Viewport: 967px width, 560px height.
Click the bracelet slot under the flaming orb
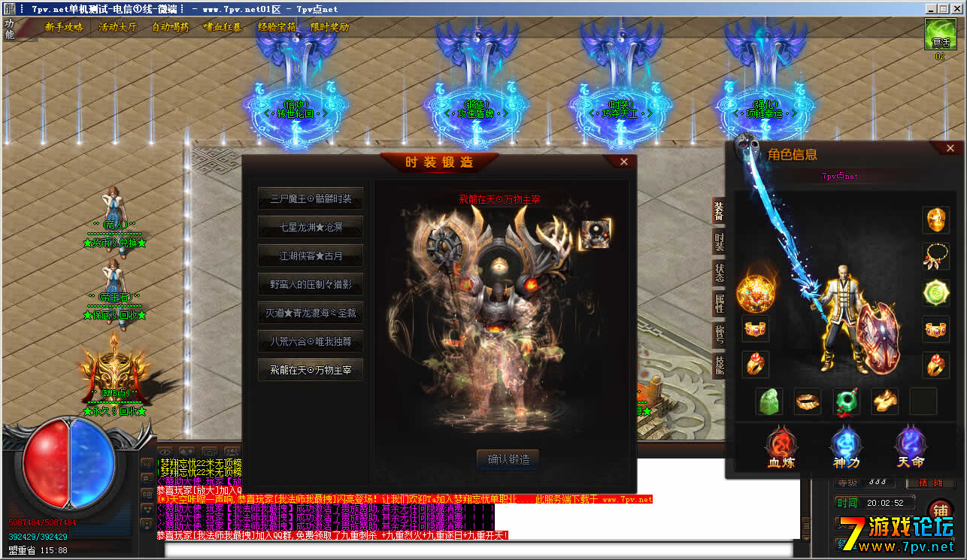[x=756, y=328]
